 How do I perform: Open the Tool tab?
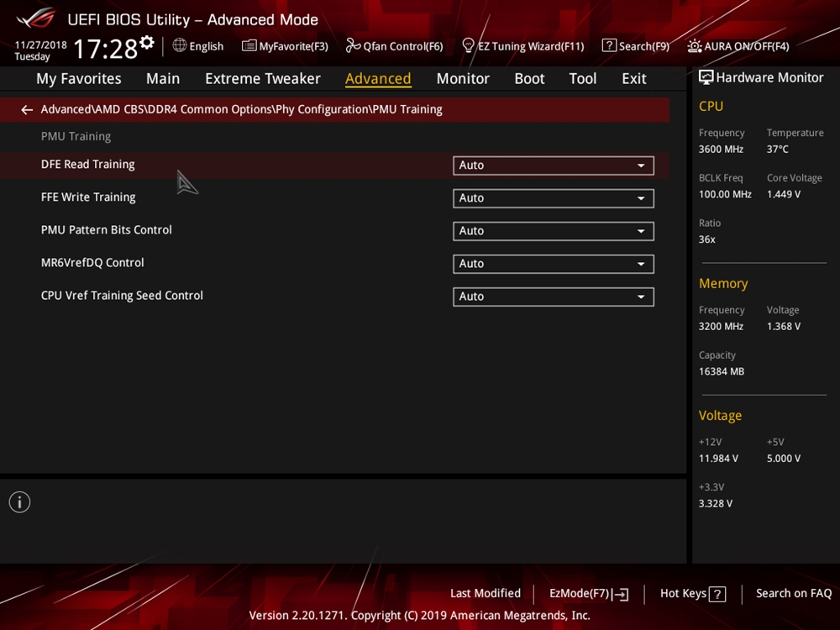click(x=582, y=79)
